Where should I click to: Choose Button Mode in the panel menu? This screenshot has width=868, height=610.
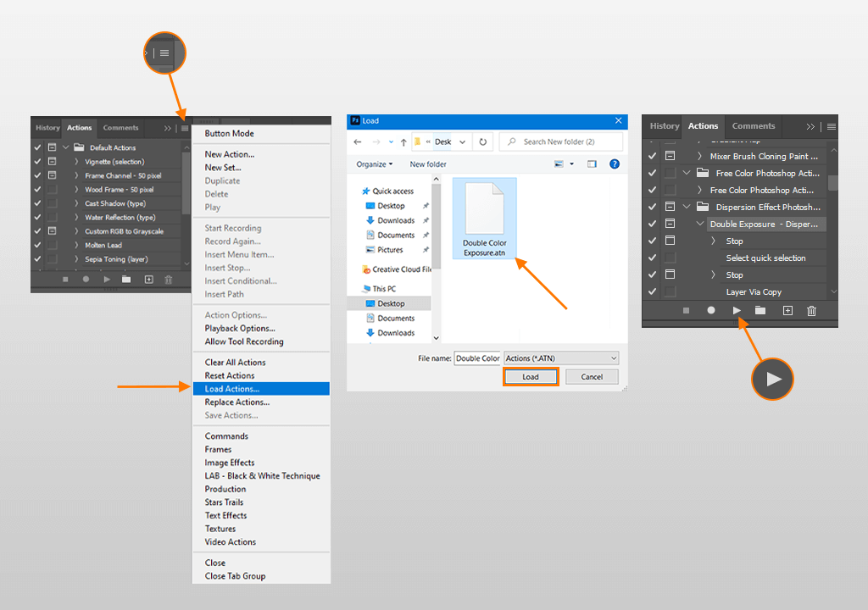click(x=261, y=133)
